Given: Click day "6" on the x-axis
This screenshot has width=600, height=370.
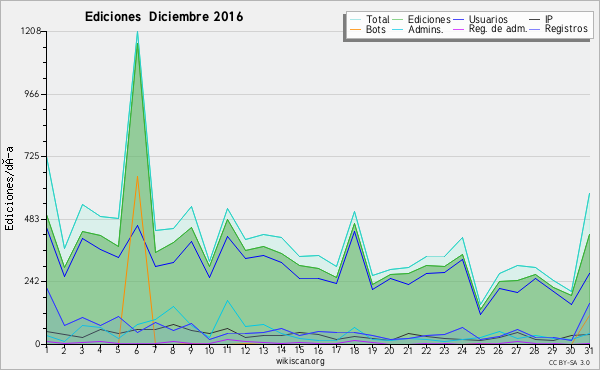Looking at the screenshot, I should click(137, 350).
